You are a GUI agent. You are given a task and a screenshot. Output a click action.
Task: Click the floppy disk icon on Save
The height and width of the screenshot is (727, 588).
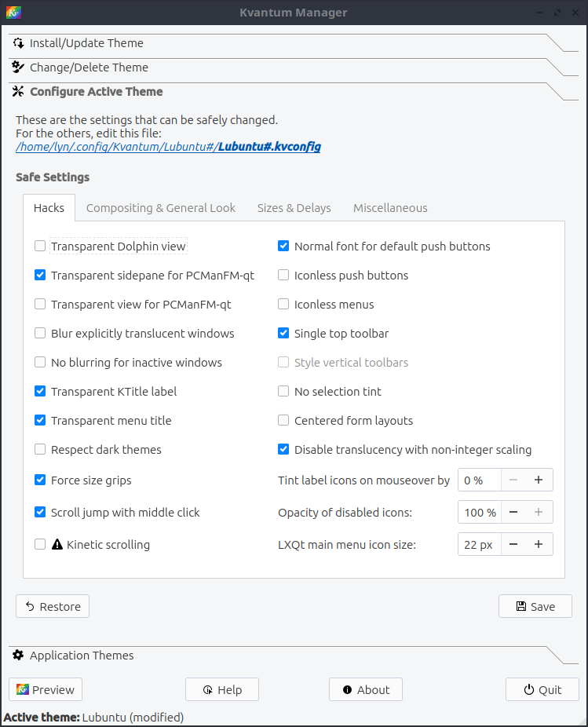tap(520, 606)
